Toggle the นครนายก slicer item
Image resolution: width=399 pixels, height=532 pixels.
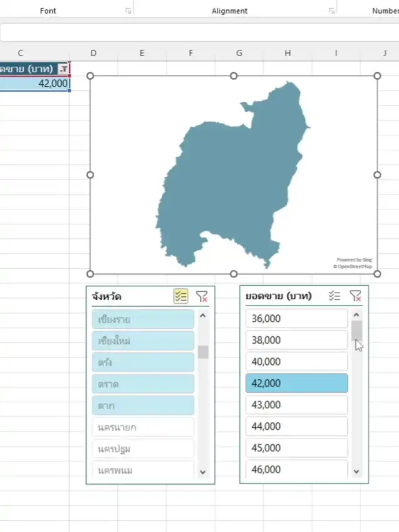point(143,427)
